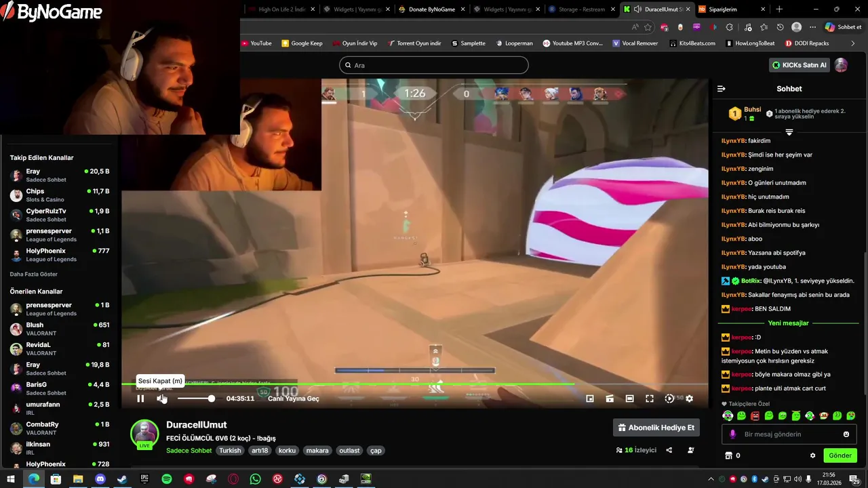This screenshot has width=868, height=488.
Task: Open the emoji picker in chat
Action: [846, 434]
